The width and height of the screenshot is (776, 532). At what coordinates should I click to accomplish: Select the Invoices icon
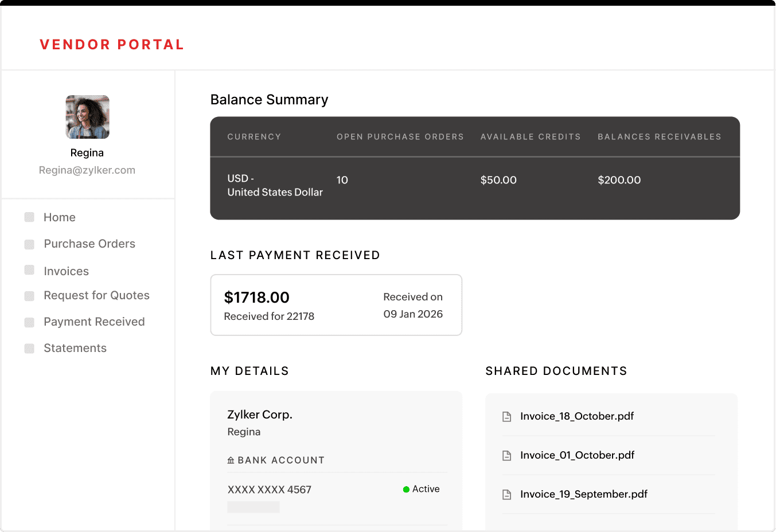pyautogui.click(x=29, y=271)
